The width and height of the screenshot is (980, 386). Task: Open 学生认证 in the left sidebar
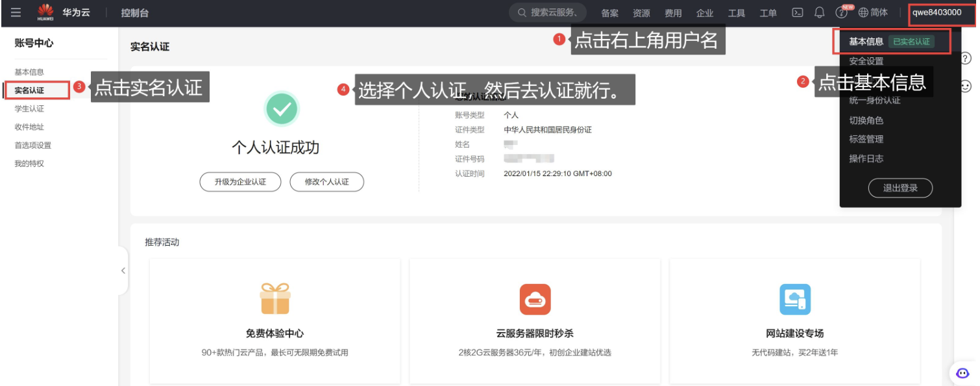point(29,109)
